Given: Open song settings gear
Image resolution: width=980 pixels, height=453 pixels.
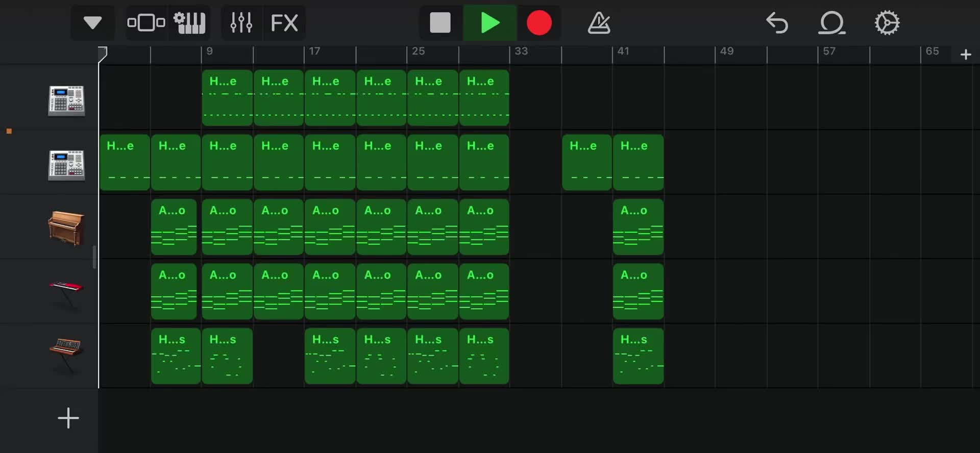Looking at the screenshot, I should [887, 23].
